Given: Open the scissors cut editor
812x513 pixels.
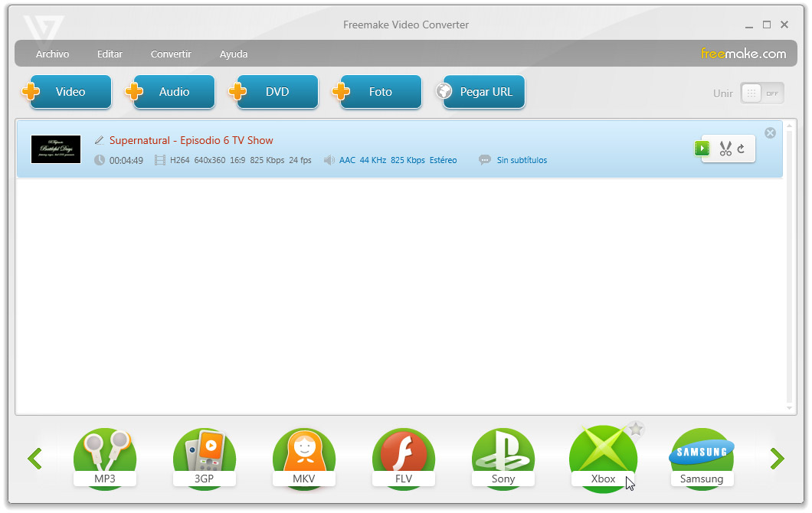Looking at the screenshot, I should click(725, 149).
